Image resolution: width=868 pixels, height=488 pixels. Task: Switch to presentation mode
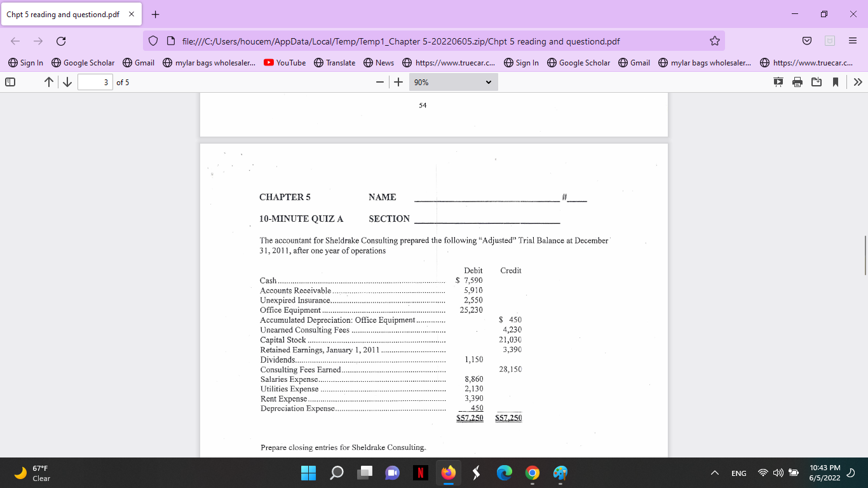pyautogui.click(x=778, y=81)
